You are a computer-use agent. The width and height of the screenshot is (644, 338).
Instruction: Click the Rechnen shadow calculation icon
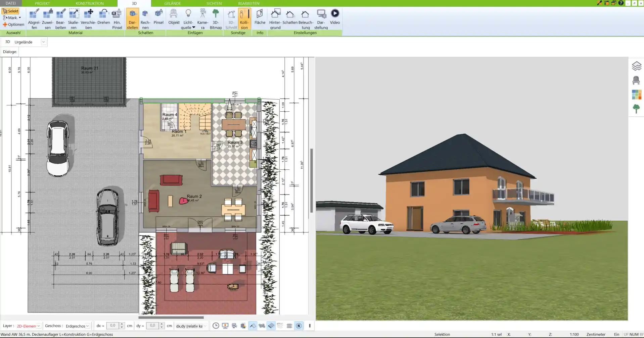tap(145, 19)
